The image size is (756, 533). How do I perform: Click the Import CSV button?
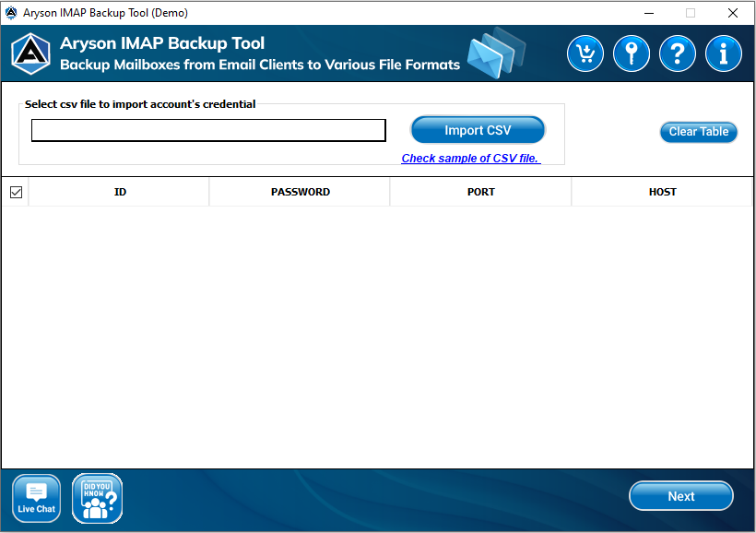pyautogui.click(x=478, y=130)
